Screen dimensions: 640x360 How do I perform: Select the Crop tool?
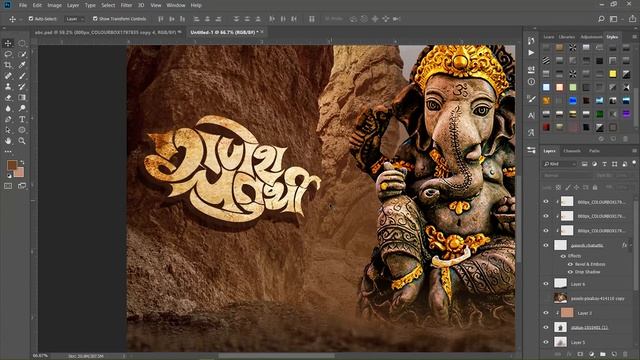[8, 65]
